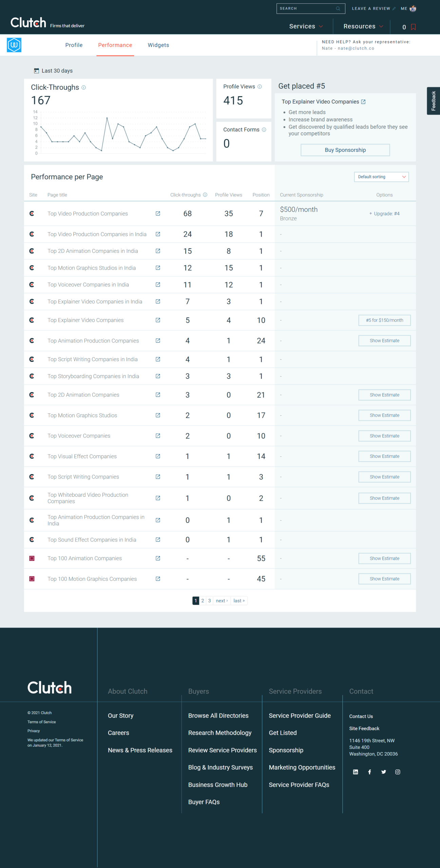
Task: Open external link for Top 2D Animation Companies in India
Action: [158, 251]
